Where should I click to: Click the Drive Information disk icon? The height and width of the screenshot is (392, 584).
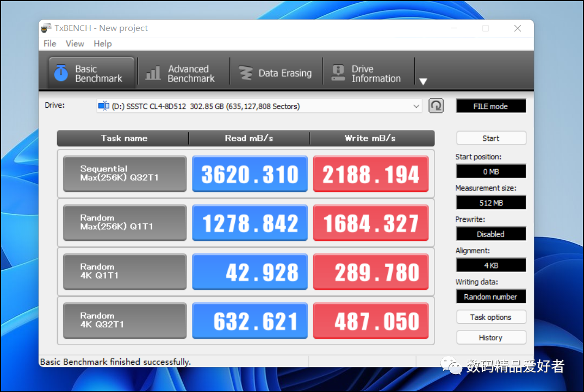338,73
